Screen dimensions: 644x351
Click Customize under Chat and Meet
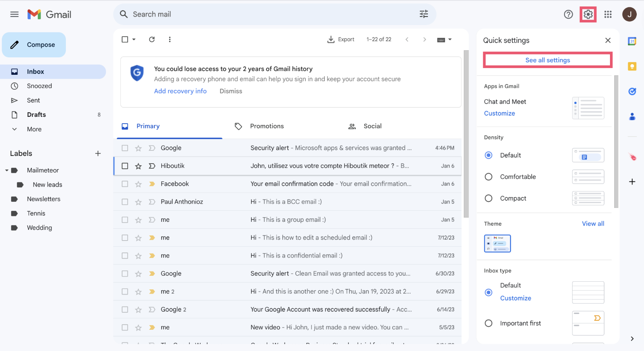[x=499, y=113]
